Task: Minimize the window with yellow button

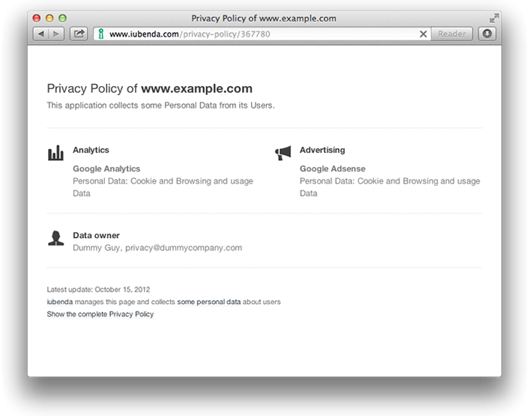Action: 49,18
